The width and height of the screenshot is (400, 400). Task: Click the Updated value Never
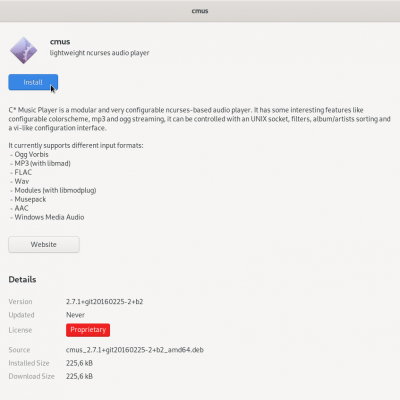pyautogui.click(x=75, y=315)
